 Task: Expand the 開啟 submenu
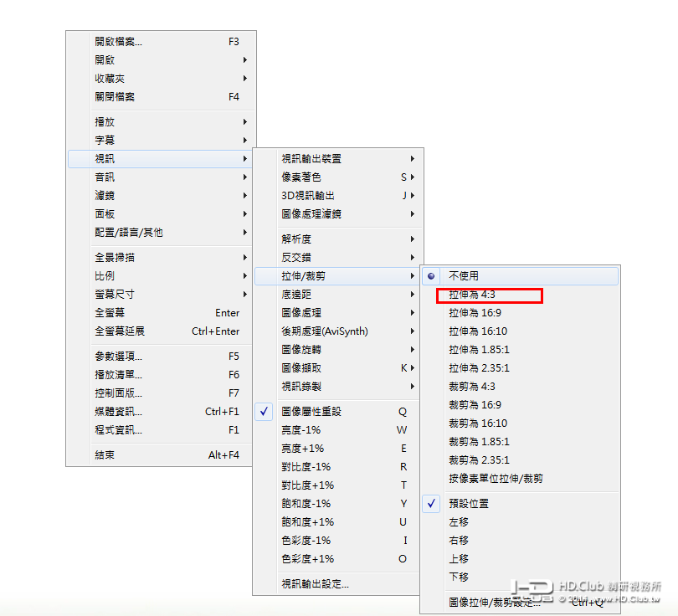point(160,60)
